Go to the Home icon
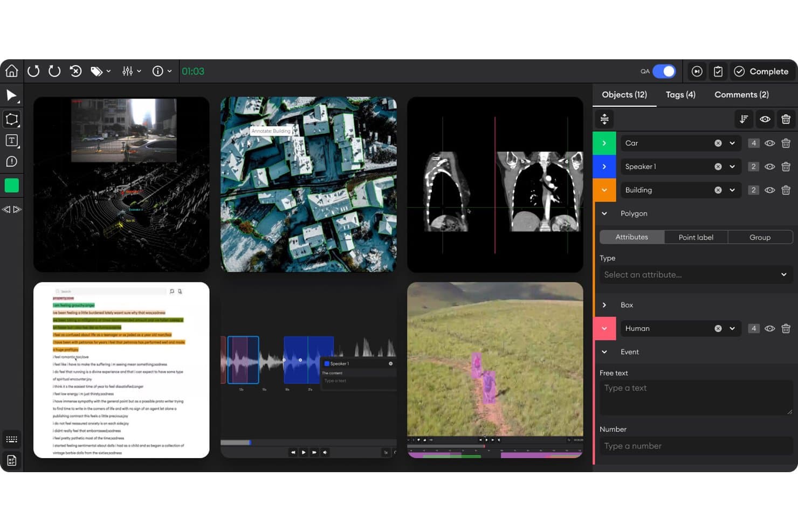 pyautogui.click(x=12, y=71)
